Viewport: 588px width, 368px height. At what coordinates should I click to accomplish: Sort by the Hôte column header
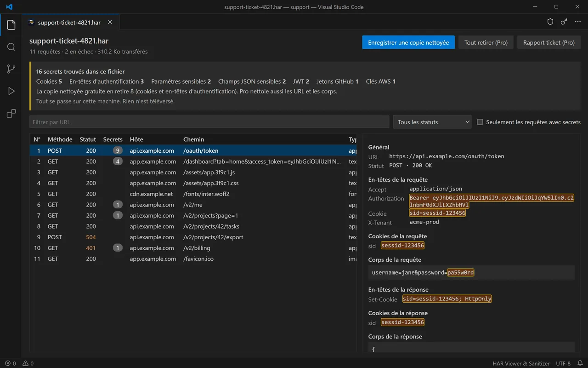coord(136,139)
